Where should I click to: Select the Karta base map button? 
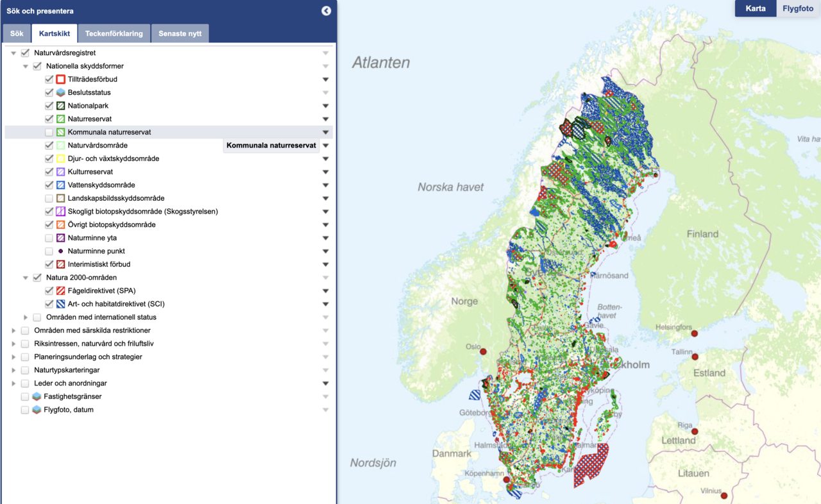tap(755, 9)
